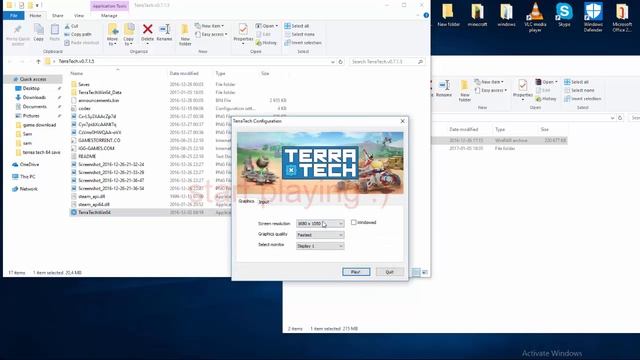The width and height of the screenshot is (640, 360).
Task: Click the TerraTech address bar path
Action: pyautogui.click(x=76, y=61)
